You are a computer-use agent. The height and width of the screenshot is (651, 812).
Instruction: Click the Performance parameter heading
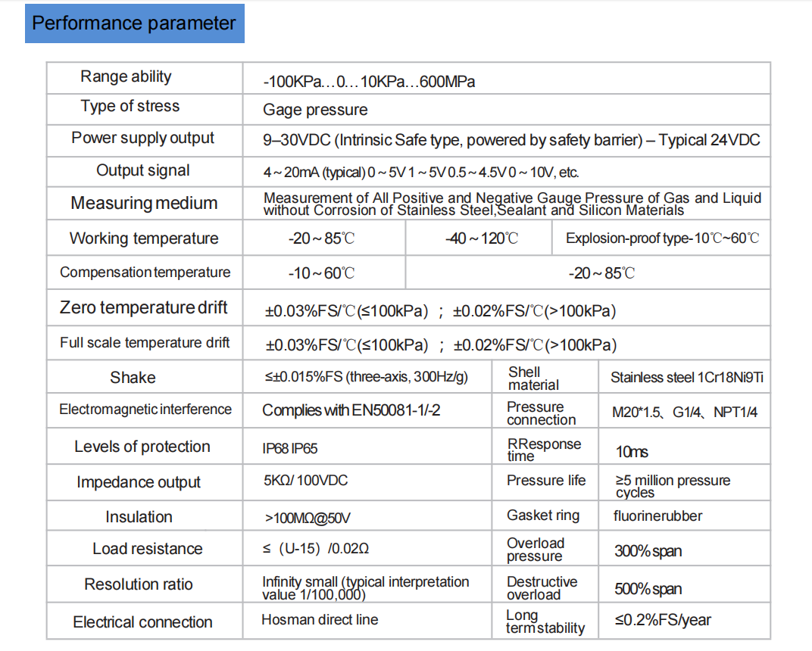coord(134,23)
